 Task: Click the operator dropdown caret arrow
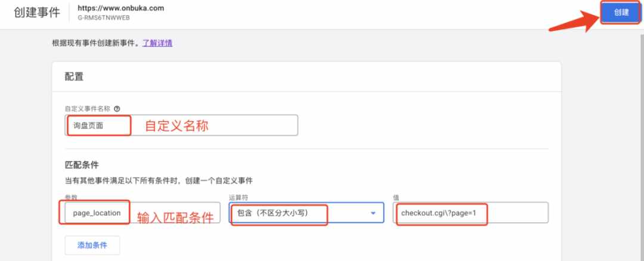pos(373,213)
